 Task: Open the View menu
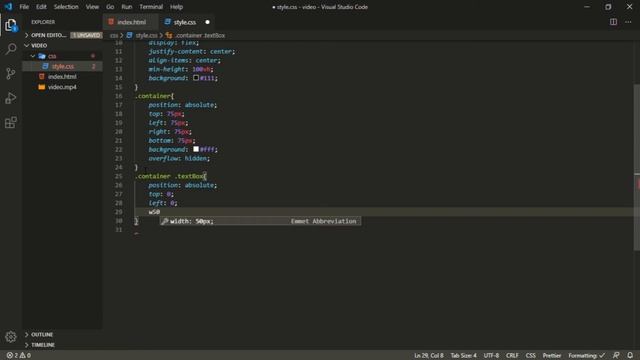(92, 7)
